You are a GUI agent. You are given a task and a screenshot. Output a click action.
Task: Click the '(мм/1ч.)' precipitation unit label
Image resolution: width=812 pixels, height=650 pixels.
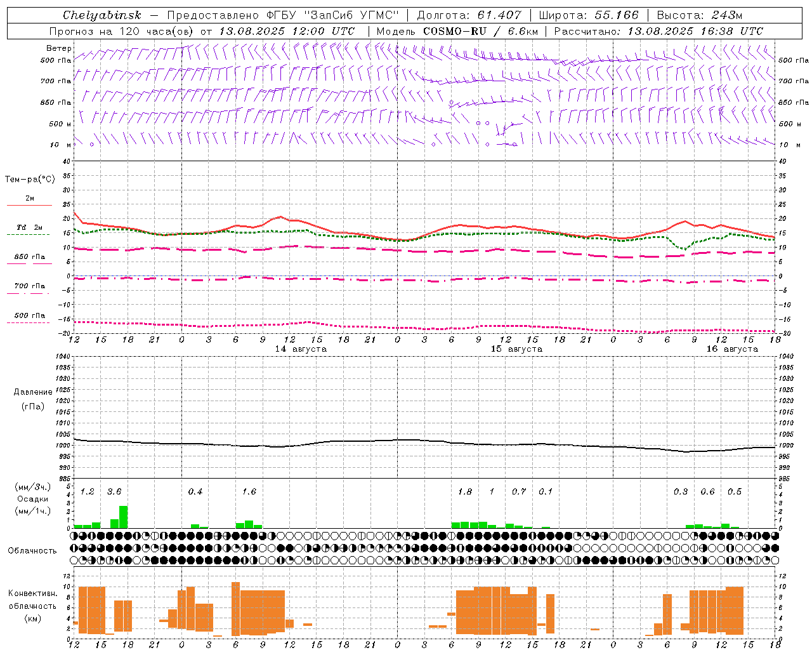click(x=32, y=511)
